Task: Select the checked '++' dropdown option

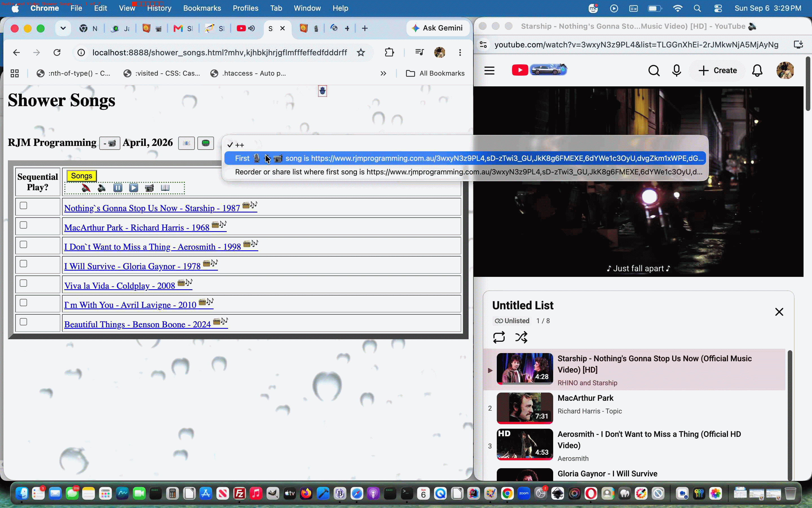Action: pos(465,145)
